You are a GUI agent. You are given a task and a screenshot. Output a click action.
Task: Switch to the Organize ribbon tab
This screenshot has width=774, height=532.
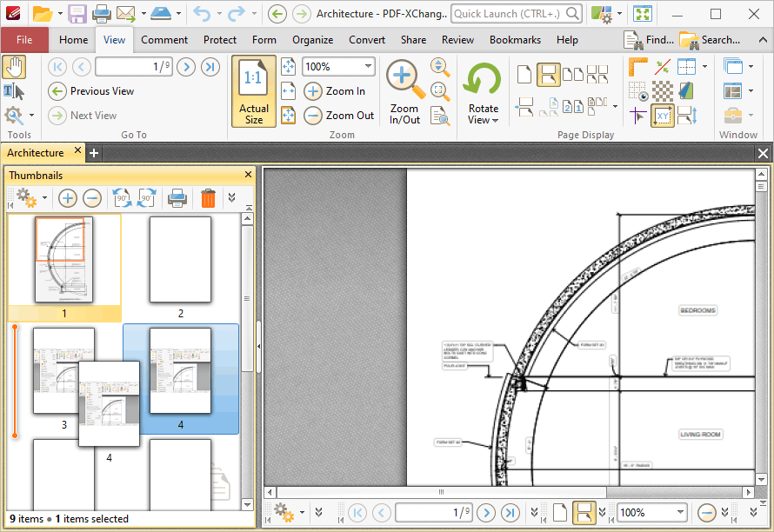click(x=312, y=40)
